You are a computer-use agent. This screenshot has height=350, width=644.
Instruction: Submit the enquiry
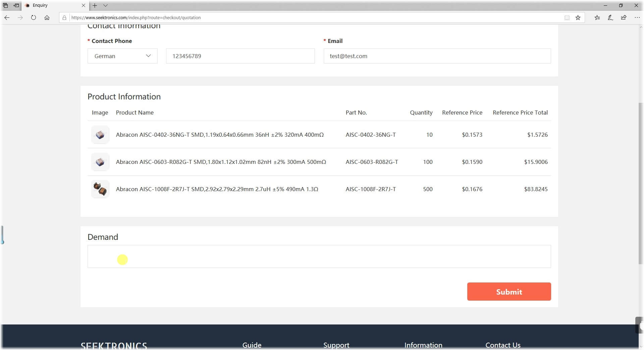(x=509, y=292)
